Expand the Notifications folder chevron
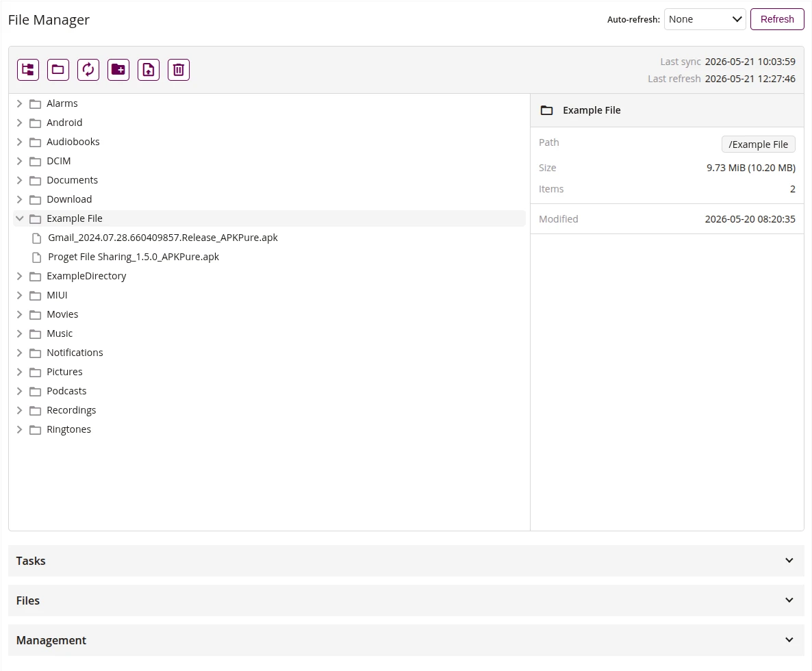The height and width of the screenshot is (671, 812). click(x=20, y=353)
